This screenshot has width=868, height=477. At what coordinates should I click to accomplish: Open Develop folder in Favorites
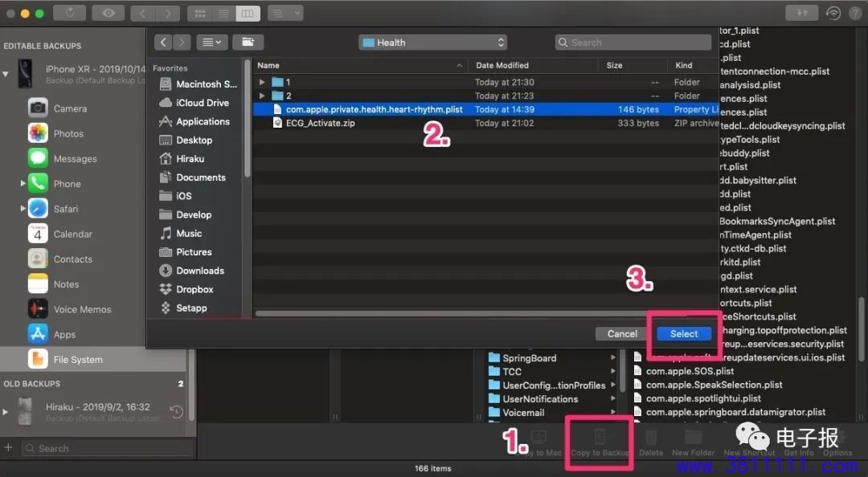coord(186,214)
